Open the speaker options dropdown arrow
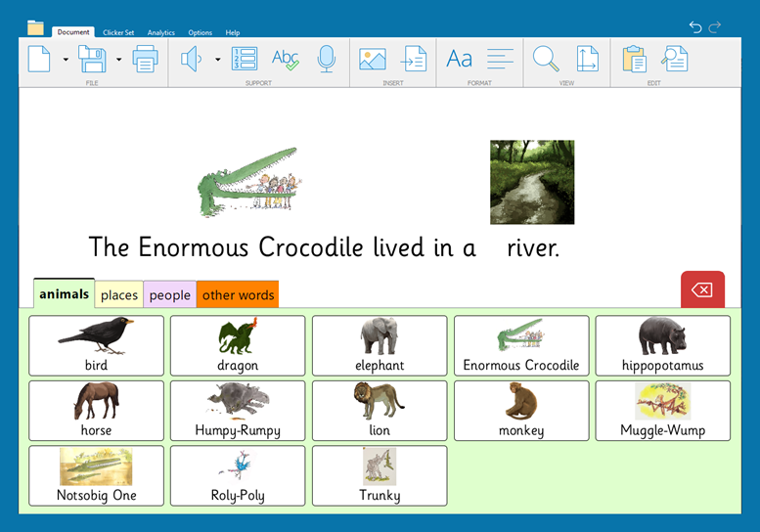The width and height of the screenshot is (760, 532). coord(217,60)
